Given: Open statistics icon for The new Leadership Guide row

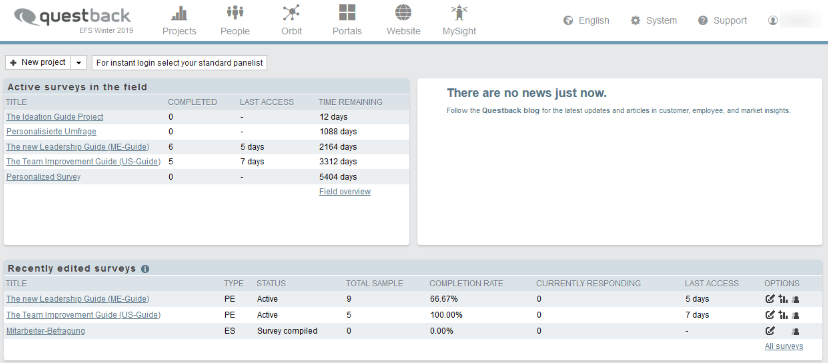Looking at the screenshot, I should [x=783, y=299].
